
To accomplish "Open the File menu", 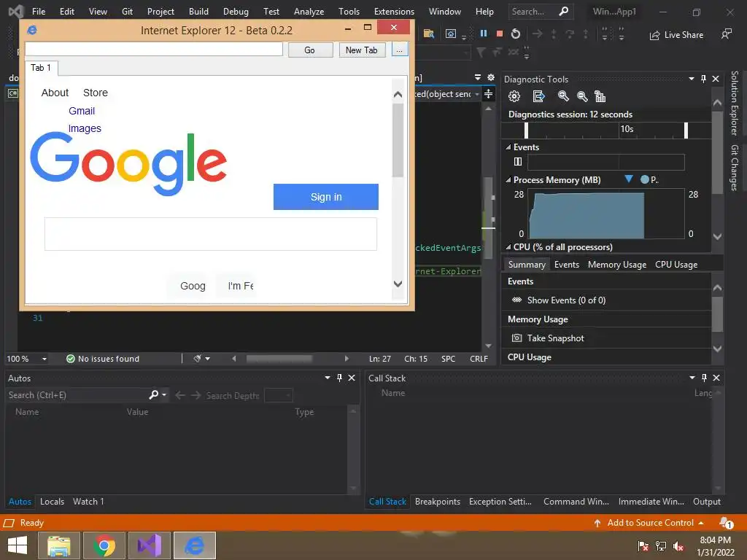I will 39,12.
